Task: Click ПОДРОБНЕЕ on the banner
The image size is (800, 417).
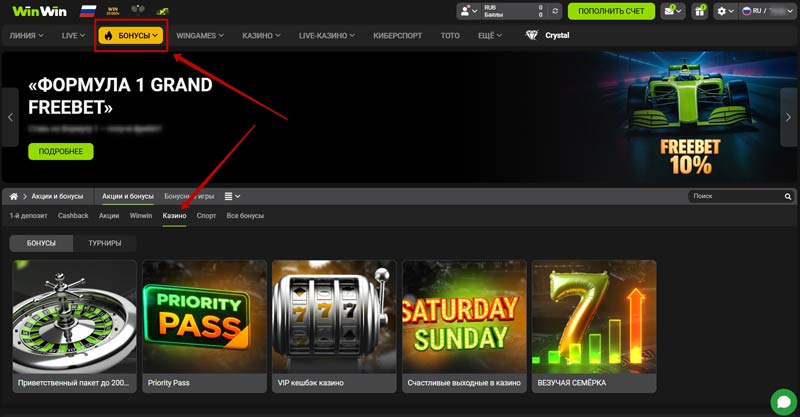Action: [61, 152]
